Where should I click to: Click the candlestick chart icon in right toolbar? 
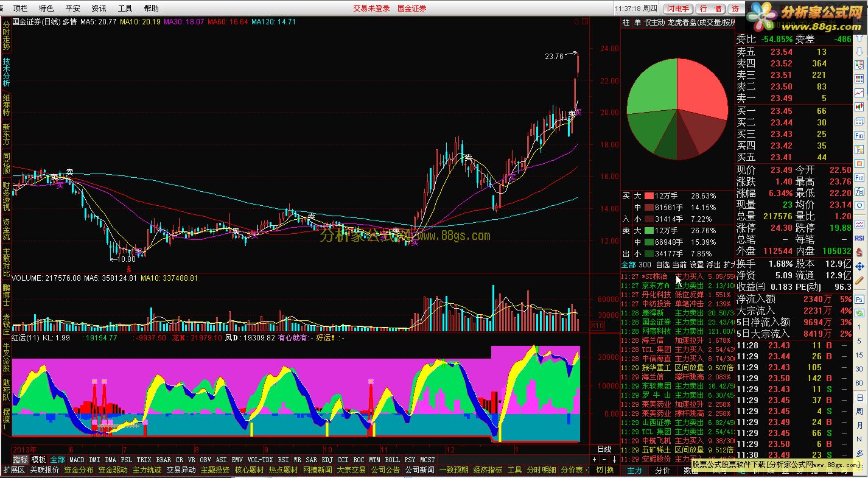859,107
